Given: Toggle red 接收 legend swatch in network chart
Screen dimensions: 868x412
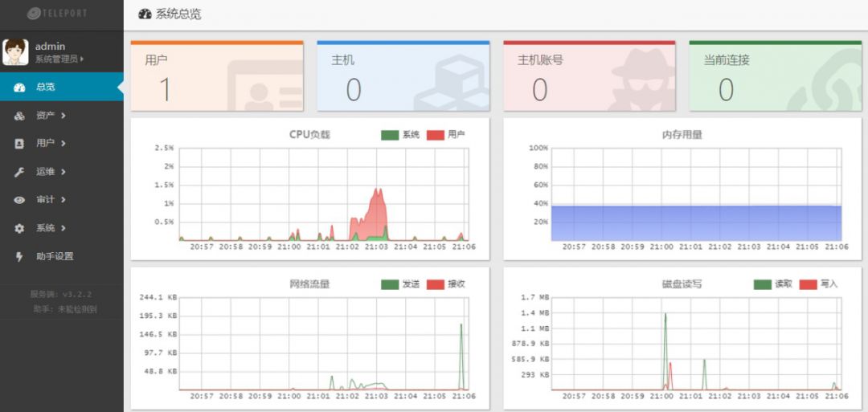Looking at the screenshot, I should coord(436,285).
